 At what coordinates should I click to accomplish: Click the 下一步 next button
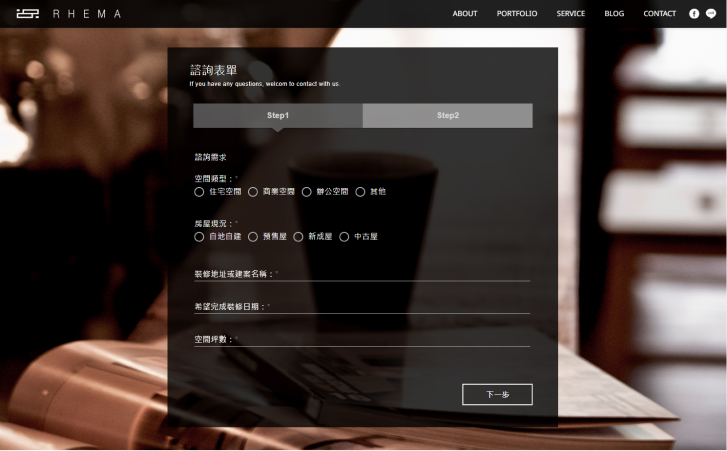(497, 394)
